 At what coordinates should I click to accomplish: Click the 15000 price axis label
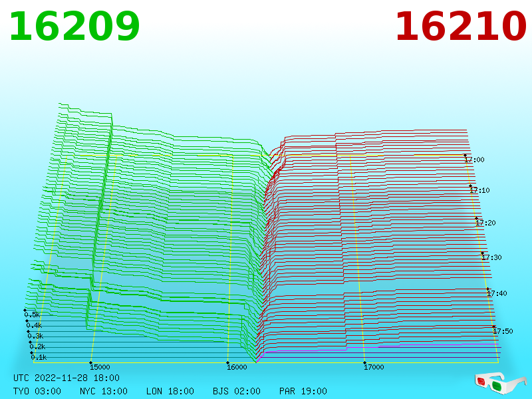100,367
